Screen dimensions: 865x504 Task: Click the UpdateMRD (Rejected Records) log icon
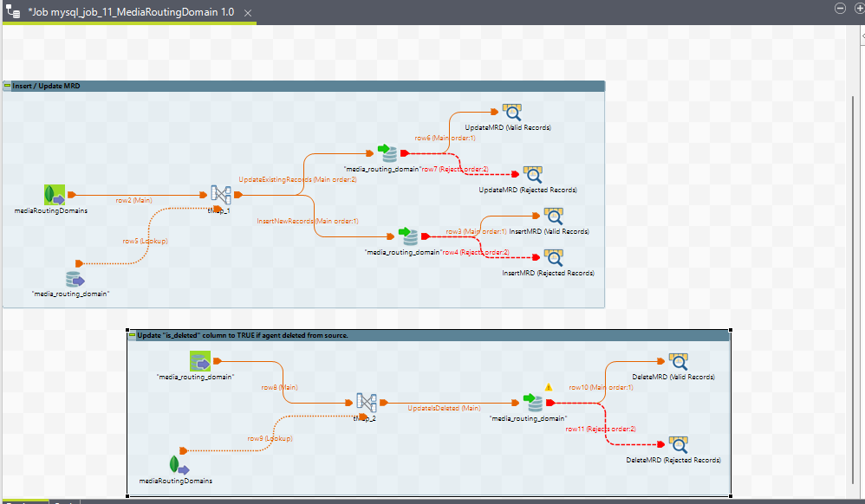pos(533,174)
